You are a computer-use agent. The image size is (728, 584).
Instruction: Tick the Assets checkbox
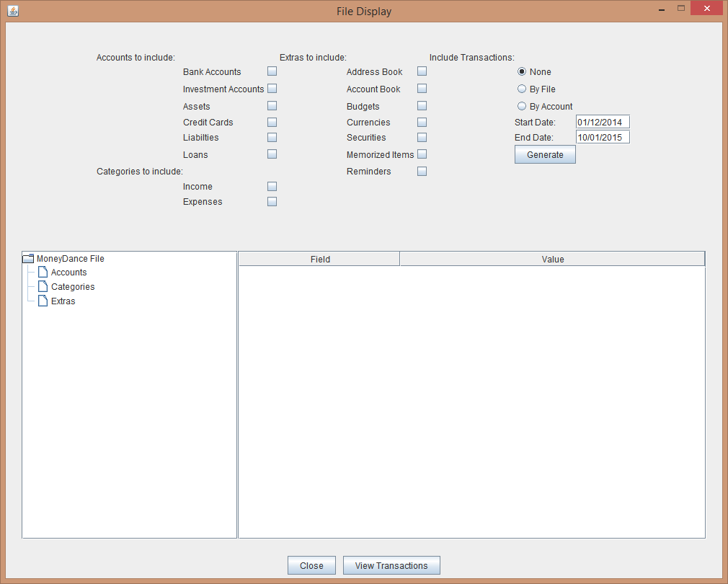click(x=272, y=106)
